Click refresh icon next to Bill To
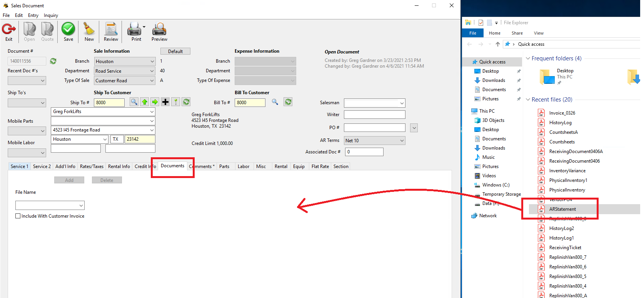 (x=288, y=102)
